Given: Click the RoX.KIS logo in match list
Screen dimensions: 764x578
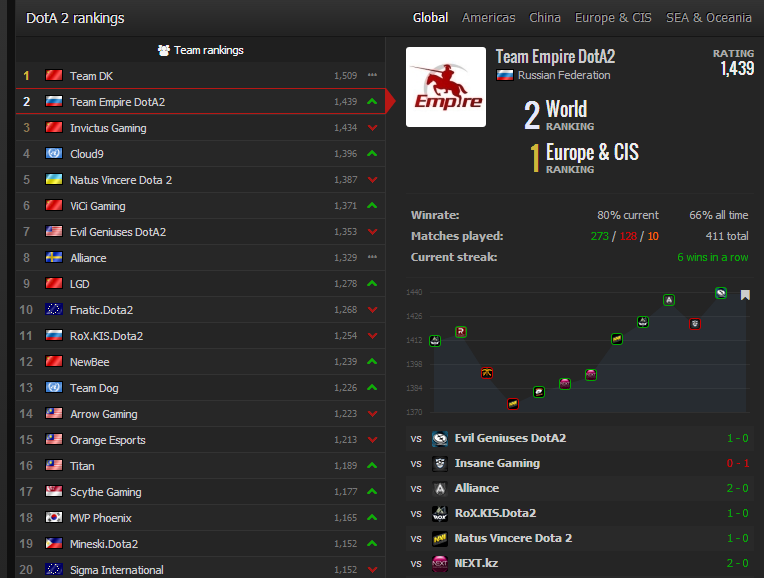Looking at the screenshot, I should point(440,513).
